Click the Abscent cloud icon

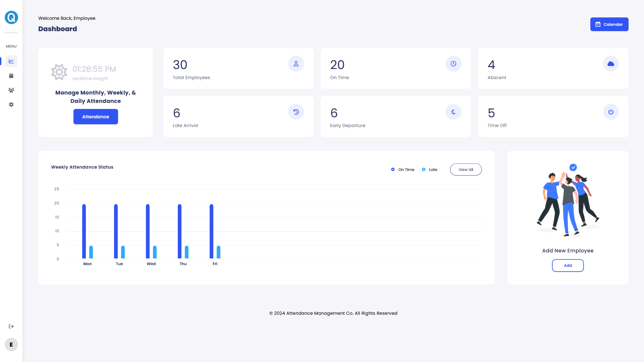[610, 64]
